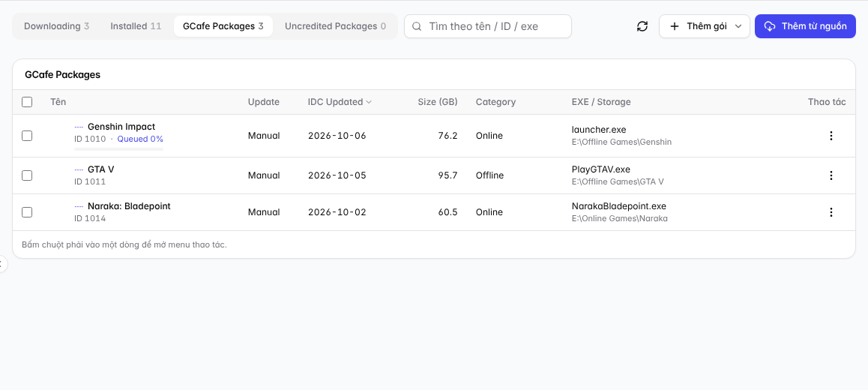This screenshot has width=868, height=390.
Task: Tick the select-all checkbox in table header
Action: click(x=26, y=102)
